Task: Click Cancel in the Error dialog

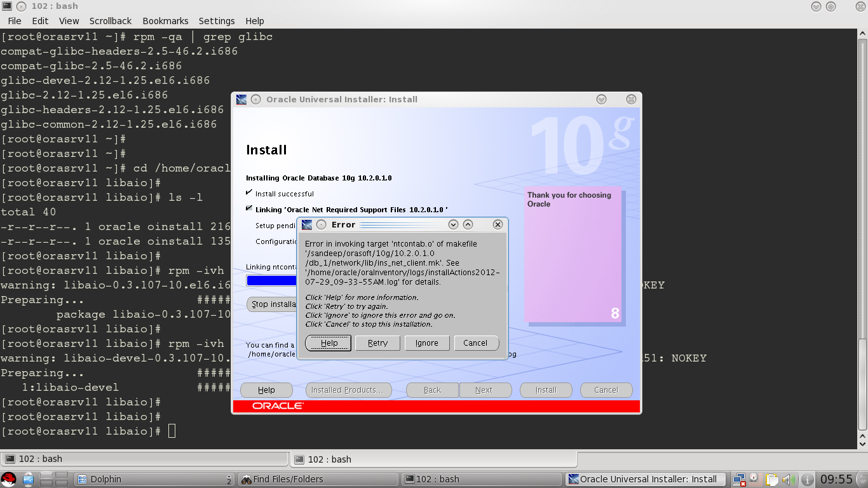Action: (x=475, y=343)
